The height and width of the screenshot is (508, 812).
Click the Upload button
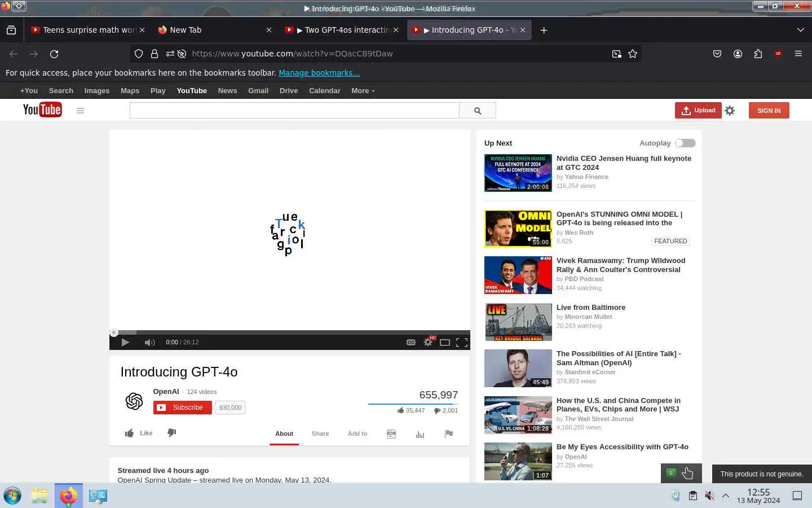point(698,111)
